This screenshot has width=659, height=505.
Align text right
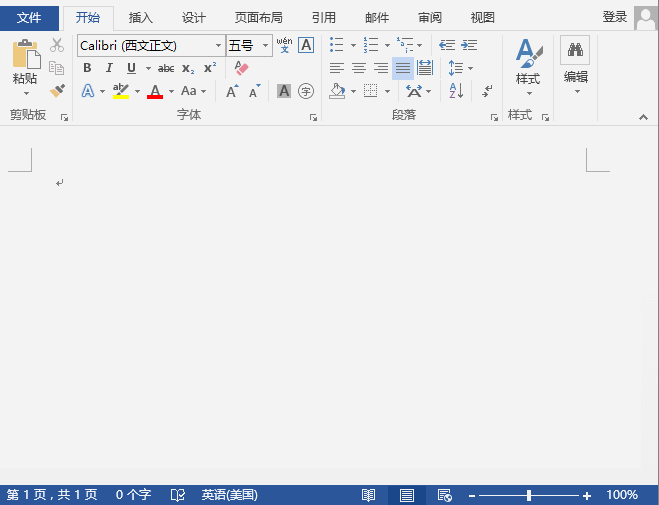[x=381, y=68]
